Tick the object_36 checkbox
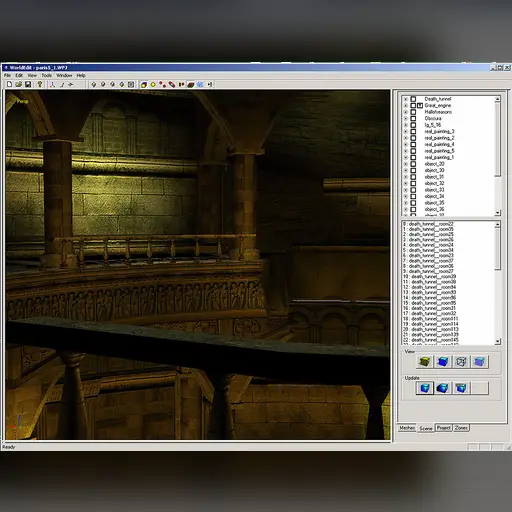 (x=413, y=209)
